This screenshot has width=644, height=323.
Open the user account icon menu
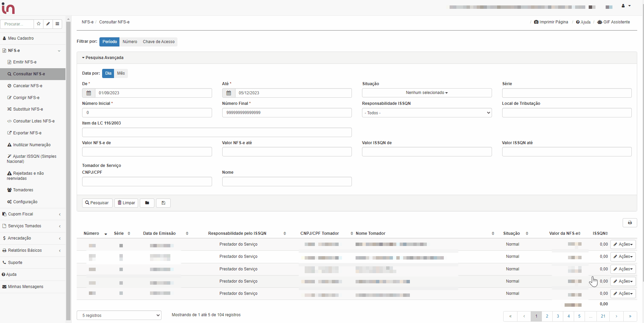626,6
